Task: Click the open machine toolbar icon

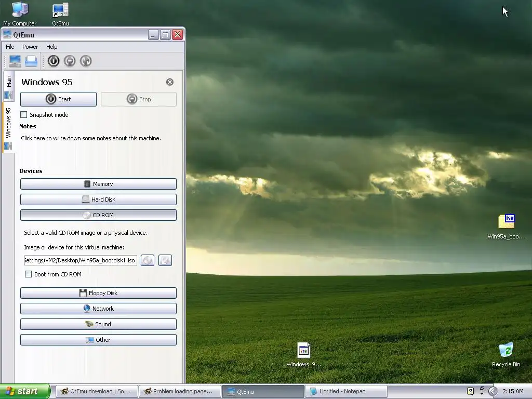Action: click(x=31, y=61)
